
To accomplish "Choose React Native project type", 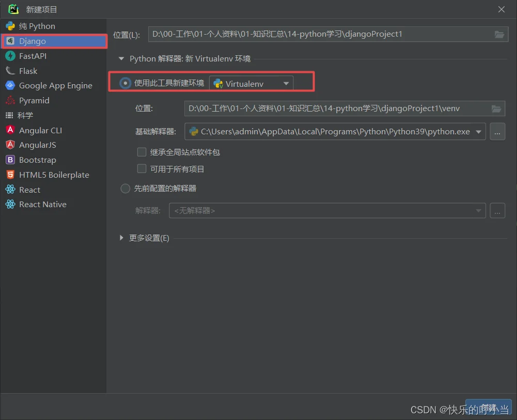I will [x=53, y=204].
